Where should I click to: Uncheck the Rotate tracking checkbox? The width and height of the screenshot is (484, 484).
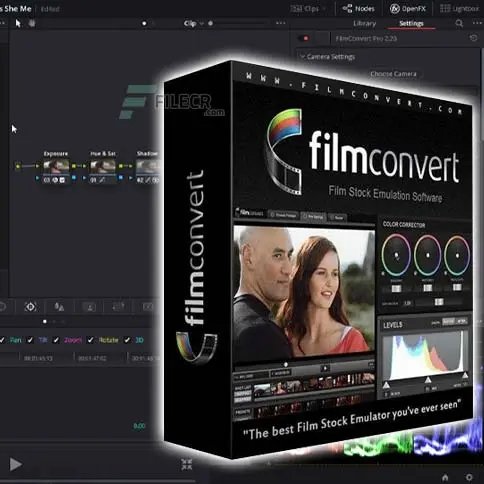(90, 340)
